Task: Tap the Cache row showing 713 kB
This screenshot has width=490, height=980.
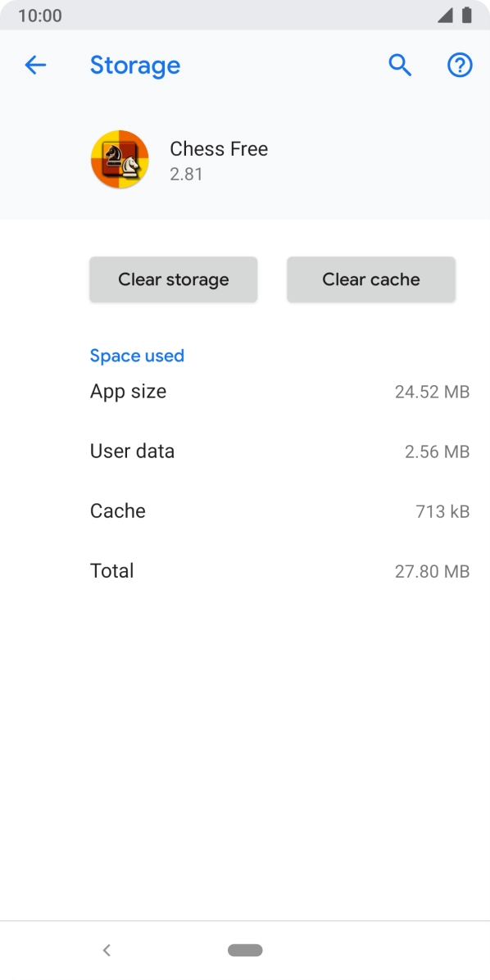Action: 117,510
